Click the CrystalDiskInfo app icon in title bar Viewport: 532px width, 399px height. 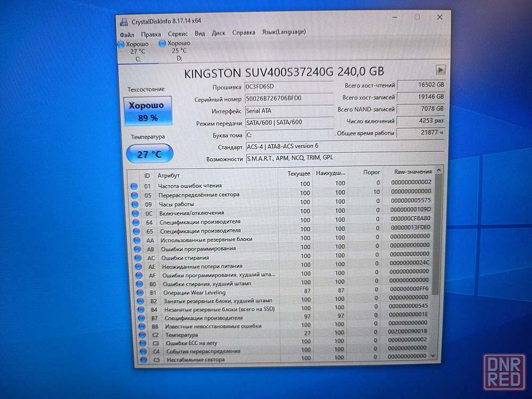click(x=124, y=21)
